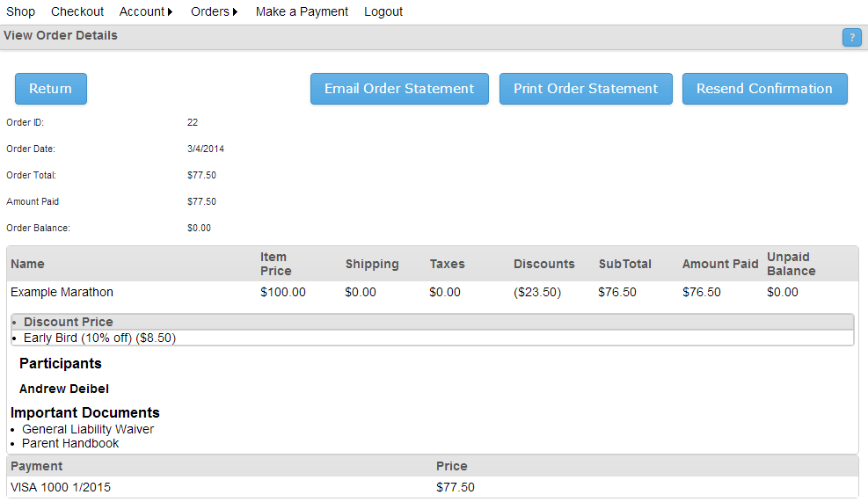
Task: Select the Order ID value 22
Action: 193,122
